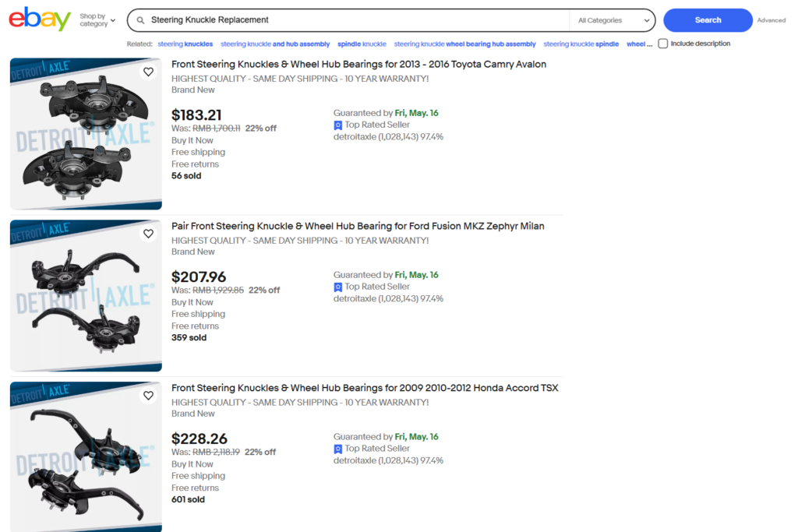
Task: Expand the All Categories selector
Action: pyautogui.click(x=613, y=20)
